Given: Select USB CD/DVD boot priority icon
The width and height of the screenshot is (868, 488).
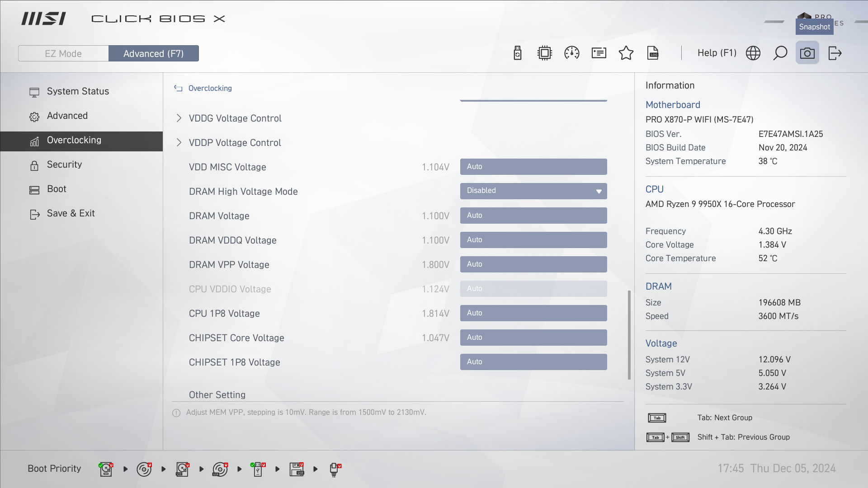Looking at the screenshot, I should pyautogui.click(x=220, y=469).
